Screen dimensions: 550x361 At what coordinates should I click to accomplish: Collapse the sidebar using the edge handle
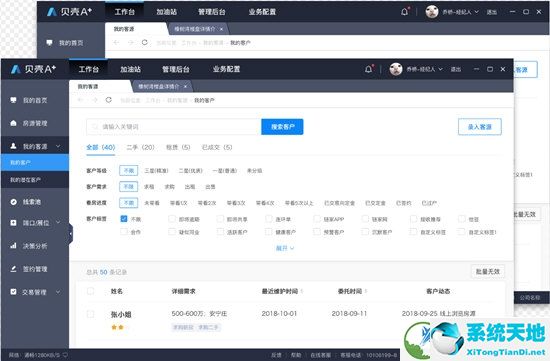71,233
